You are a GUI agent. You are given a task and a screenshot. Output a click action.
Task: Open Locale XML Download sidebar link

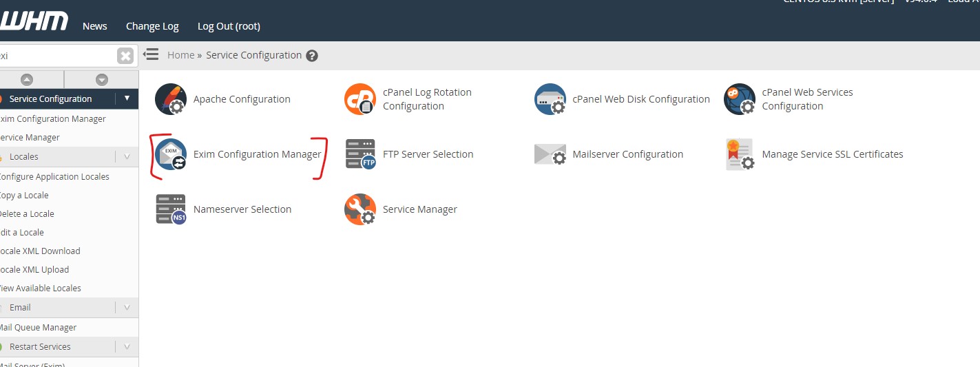point(41,251)
